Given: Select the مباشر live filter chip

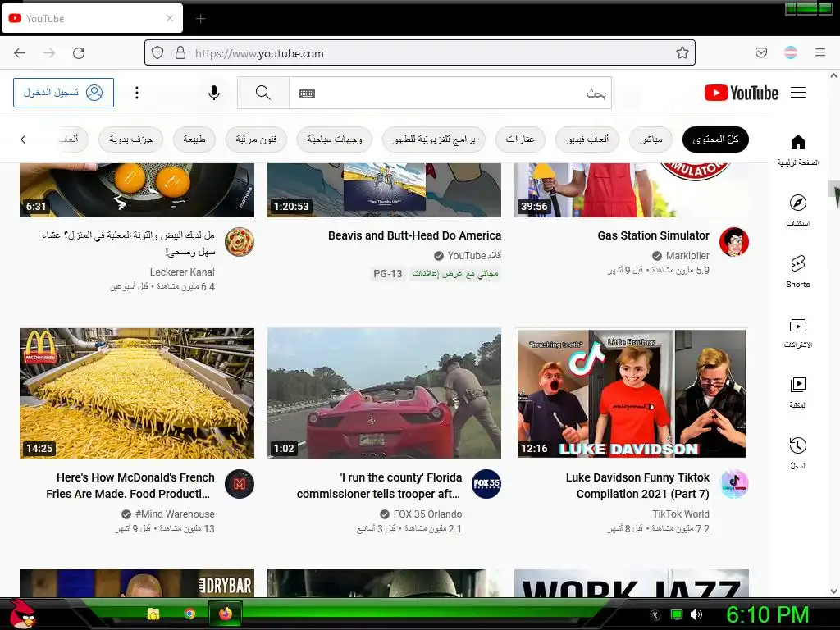Looking at the screenshot, I should tap(651, 139).
